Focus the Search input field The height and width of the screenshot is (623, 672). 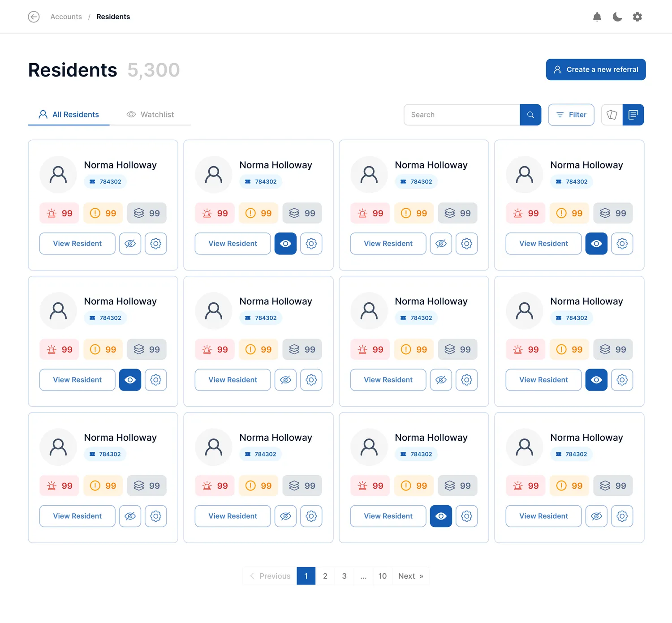tap(462, 115)
